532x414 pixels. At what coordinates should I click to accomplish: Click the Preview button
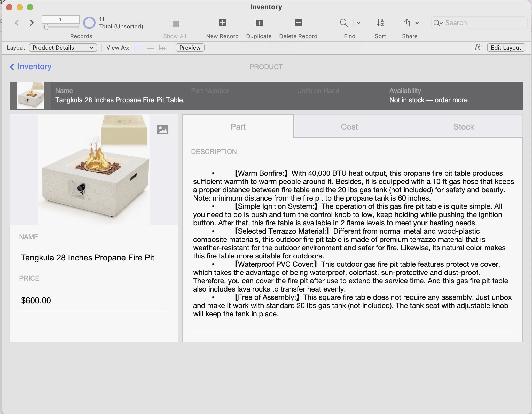[190, 48]
